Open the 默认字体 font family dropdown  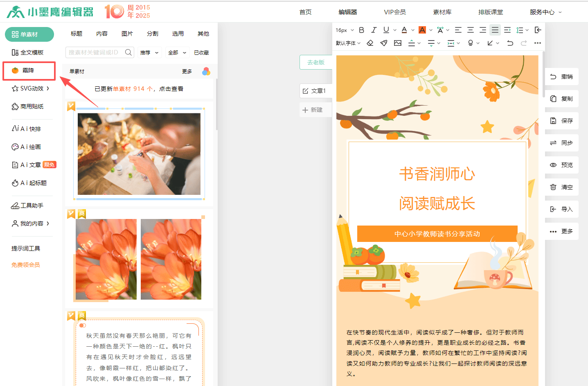click(x=348, y=43)
